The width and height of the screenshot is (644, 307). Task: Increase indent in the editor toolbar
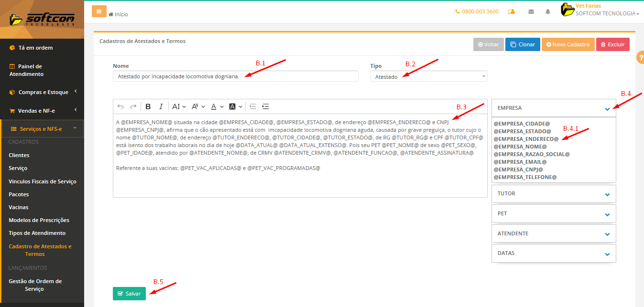[266, 106]
